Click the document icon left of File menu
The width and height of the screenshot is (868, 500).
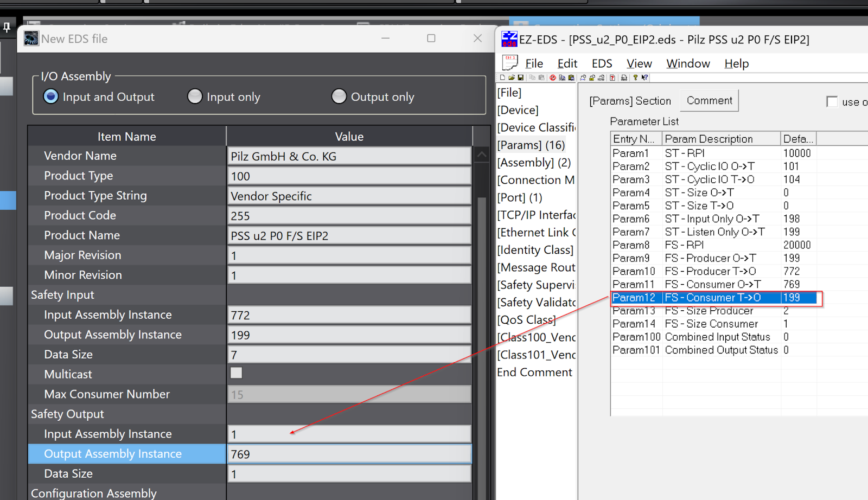coord(510,62)
